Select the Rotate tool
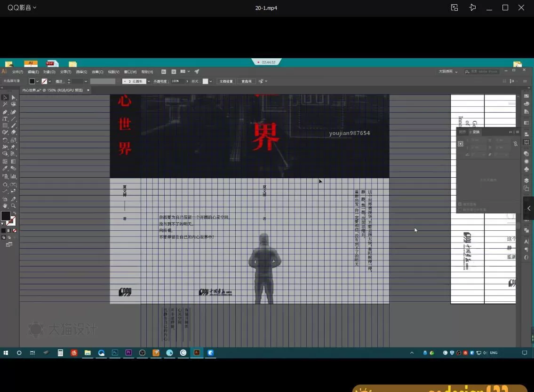Image resolution: width=534 pixels, height=392 pixels. pyautogui.click(x=5, y=140)
